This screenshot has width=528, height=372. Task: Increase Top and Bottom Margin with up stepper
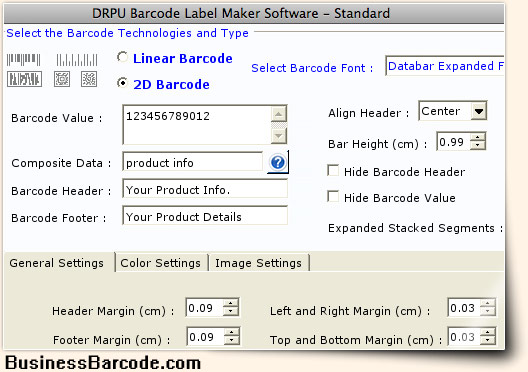(x=488, y=332)
